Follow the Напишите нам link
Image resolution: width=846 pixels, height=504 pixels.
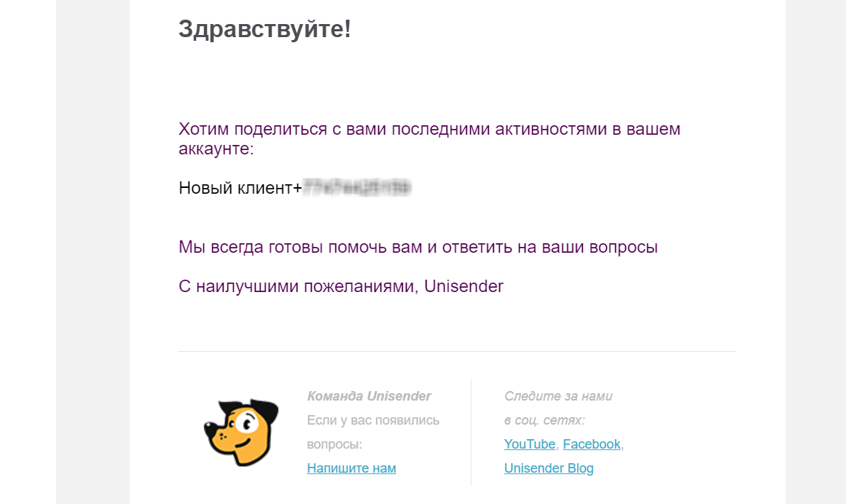[x=351, y=468]
